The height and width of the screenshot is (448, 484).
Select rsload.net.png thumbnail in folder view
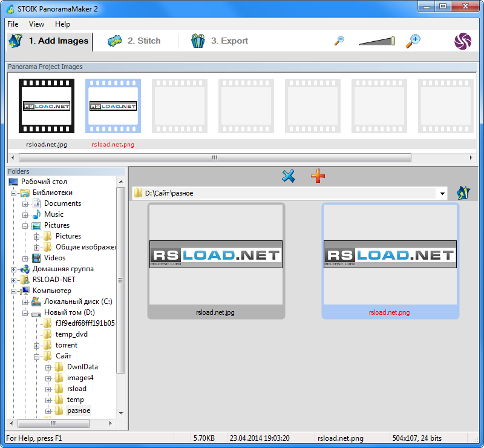pyautogui.click(x=390, y=261)
